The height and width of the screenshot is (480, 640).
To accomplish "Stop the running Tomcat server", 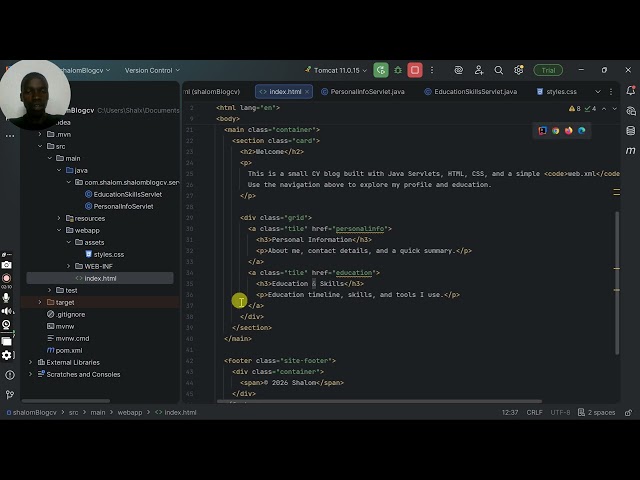I will (x=415, y=70).
